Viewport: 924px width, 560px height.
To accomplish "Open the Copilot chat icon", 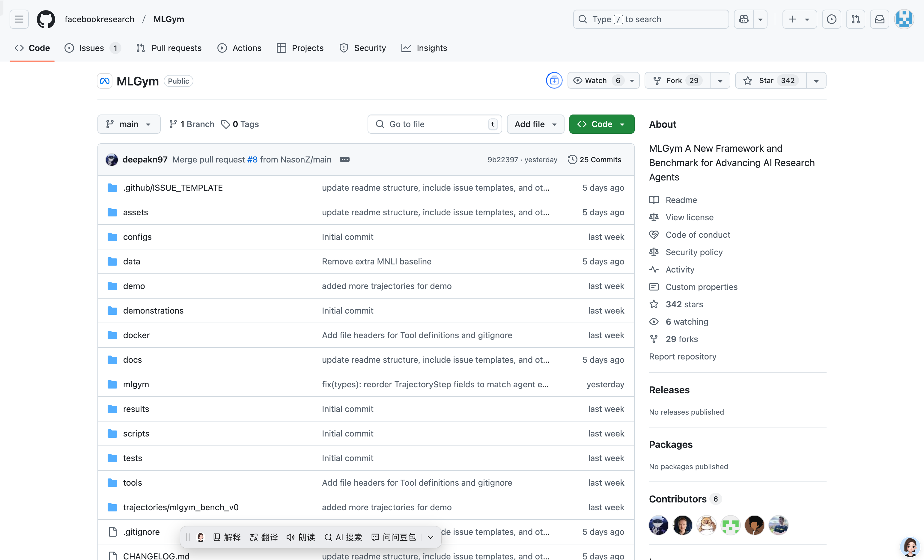I will click(744, 19).
